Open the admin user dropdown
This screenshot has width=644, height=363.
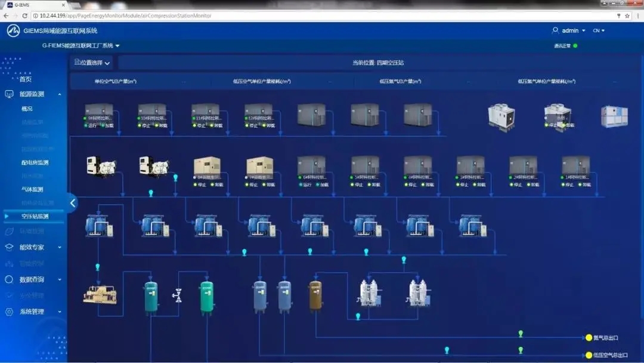tap(569, 30)
